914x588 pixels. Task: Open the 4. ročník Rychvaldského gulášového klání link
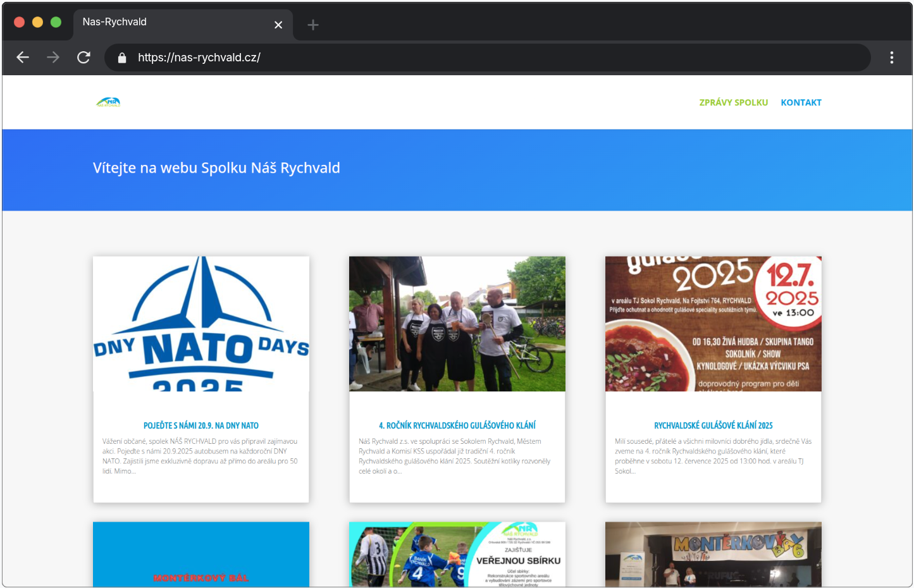click(457, 426)
